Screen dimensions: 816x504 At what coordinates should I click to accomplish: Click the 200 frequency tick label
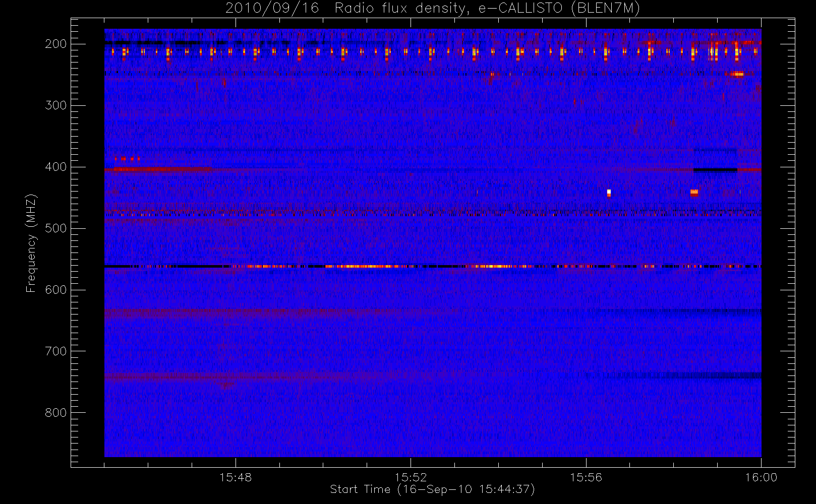55,44
